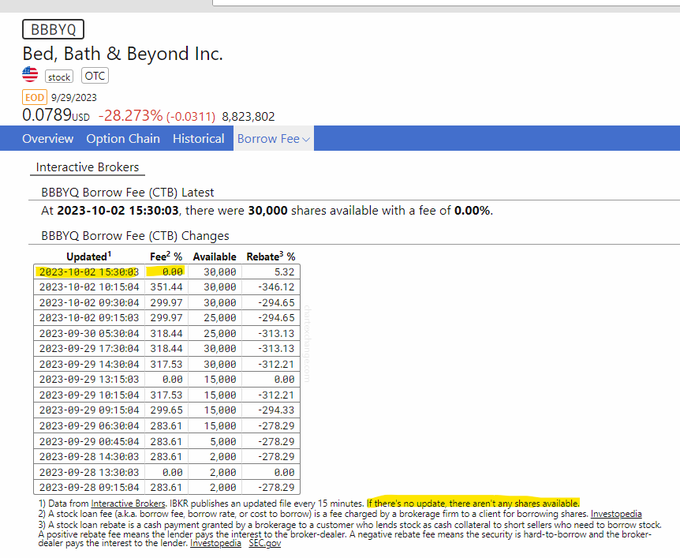Click the 2023-10-02 09:30:04 timestamp cell

(89, 303)
